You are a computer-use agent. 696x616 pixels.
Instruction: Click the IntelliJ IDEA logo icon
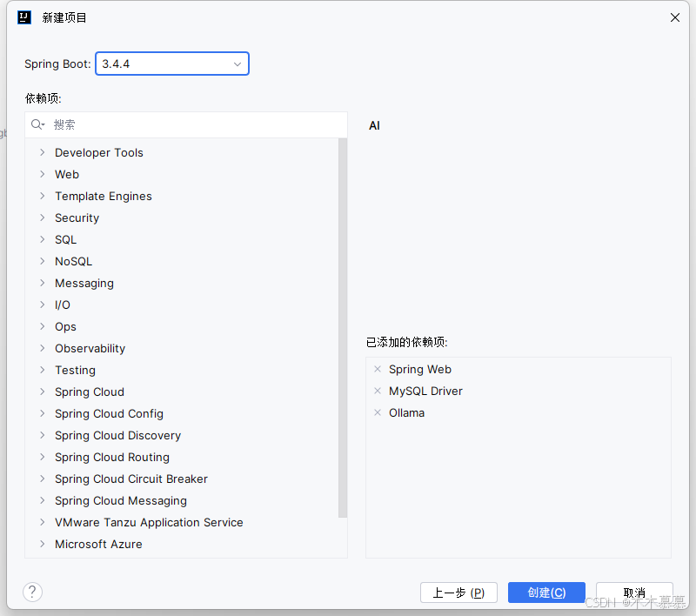(x=24, y=17)
